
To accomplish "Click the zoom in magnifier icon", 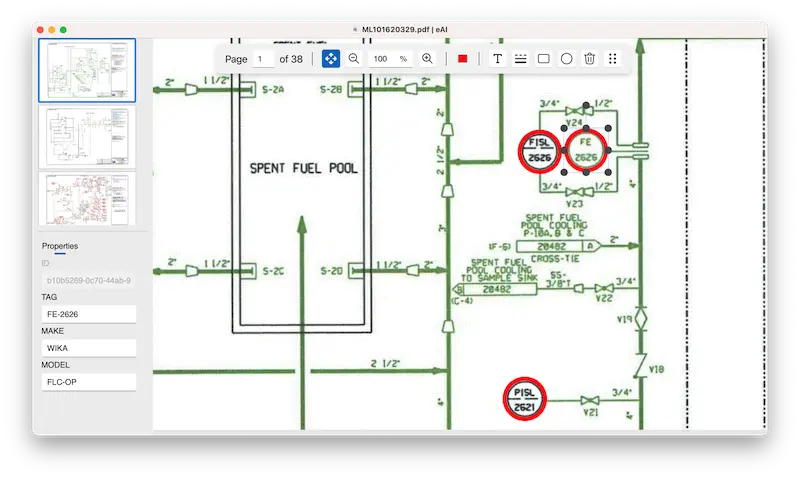I will tap(427, 59).
